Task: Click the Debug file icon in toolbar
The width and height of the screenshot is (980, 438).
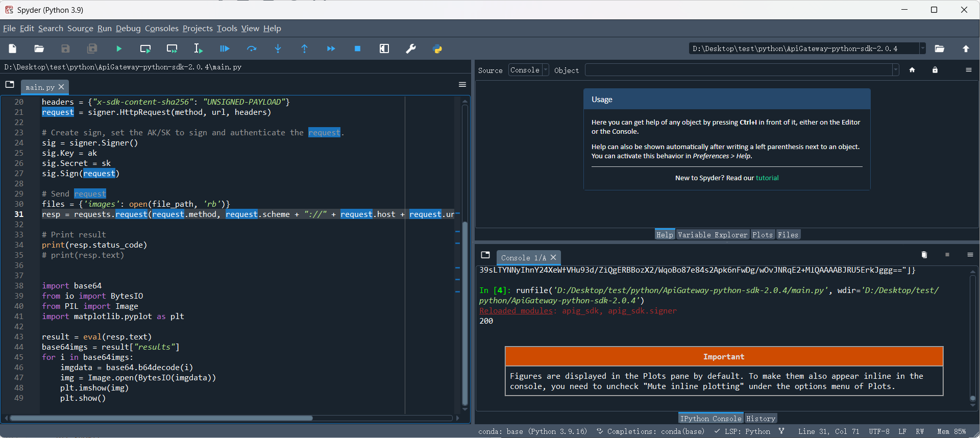Action: (x=225, y=49)
